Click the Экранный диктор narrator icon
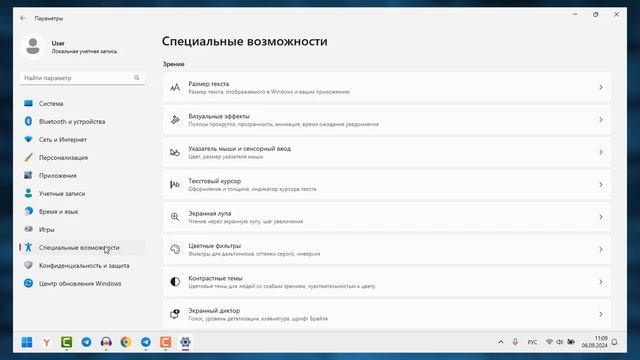This screenshot has height=360, width=640. pos(175,314)
